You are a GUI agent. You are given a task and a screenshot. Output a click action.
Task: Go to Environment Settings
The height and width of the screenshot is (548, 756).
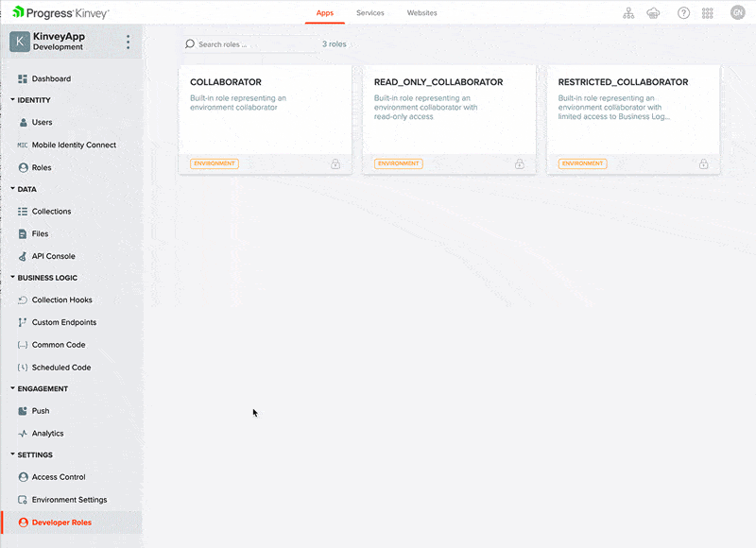69,500
